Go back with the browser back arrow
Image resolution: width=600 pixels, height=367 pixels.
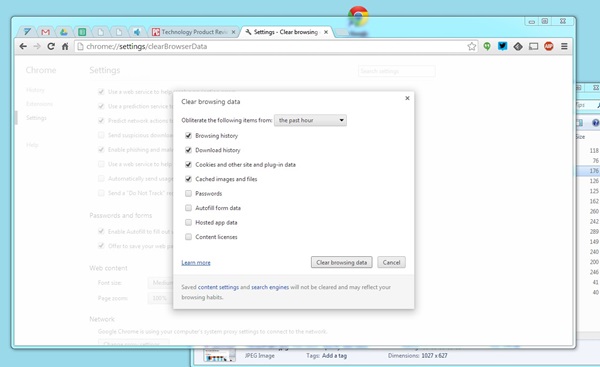point(23,46)
